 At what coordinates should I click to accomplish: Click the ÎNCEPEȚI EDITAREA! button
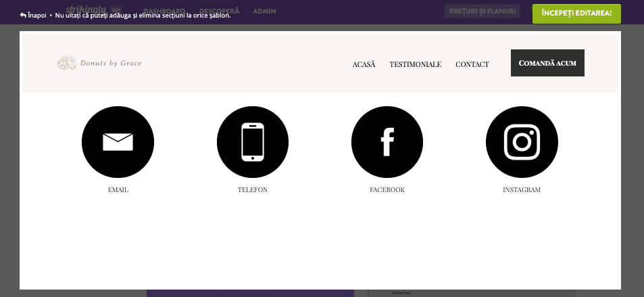coord(576,13)
